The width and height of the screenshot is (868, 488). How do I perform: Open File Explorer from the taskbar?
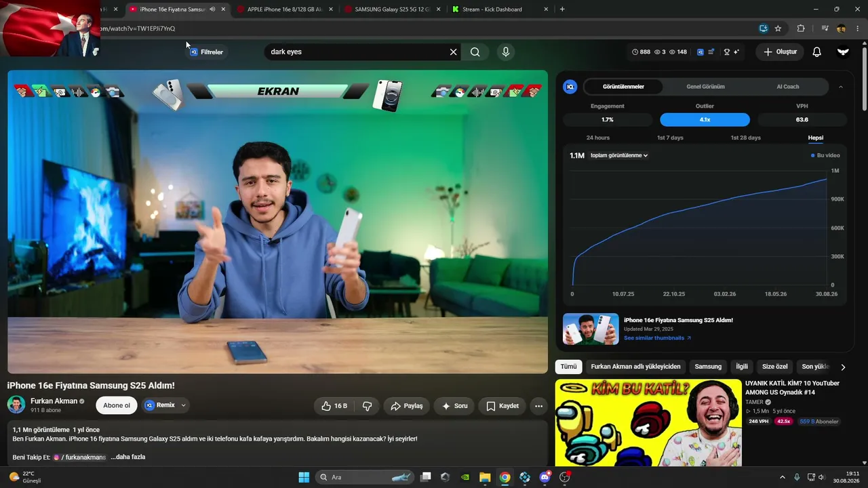pos(485,477)
